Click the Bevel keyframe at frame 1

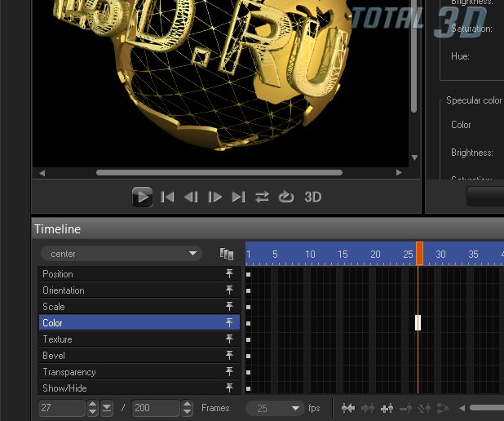tap(248, 356)
